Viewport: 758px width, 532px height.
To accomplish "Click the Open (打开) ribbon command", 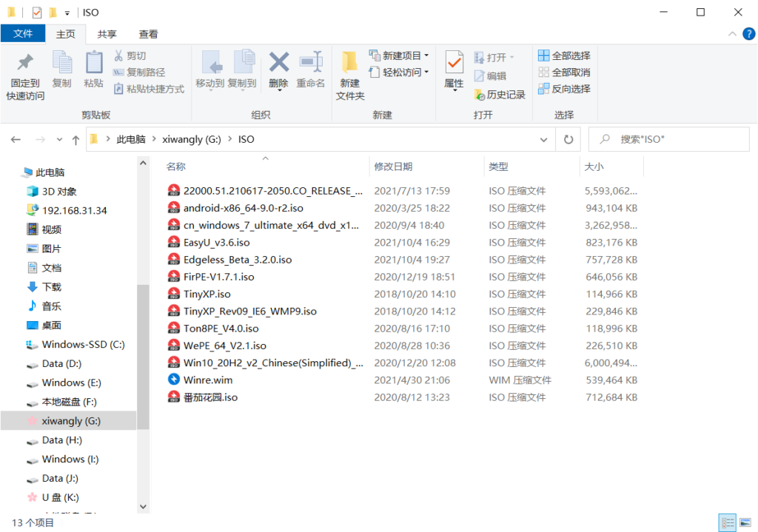I will [x=494, y=58].
